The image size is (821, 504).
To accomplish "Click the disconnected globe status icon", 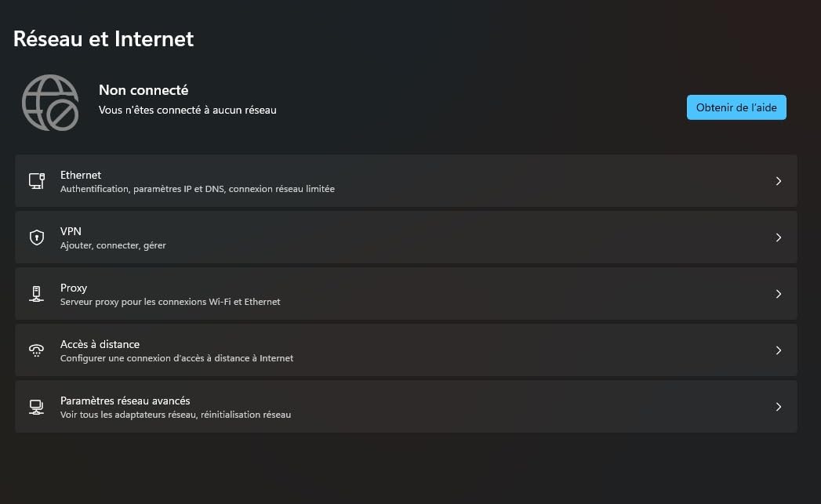I will [50, 103].
